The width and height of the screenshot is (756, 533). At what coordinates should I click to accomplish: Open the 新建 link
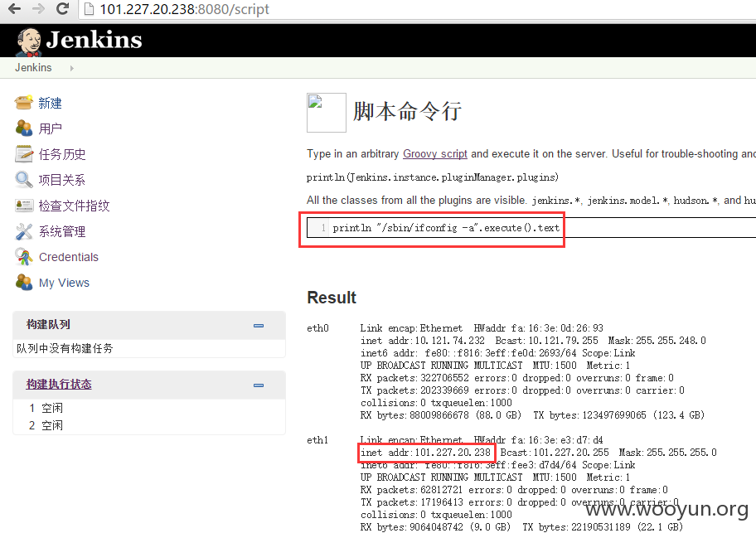50,103
